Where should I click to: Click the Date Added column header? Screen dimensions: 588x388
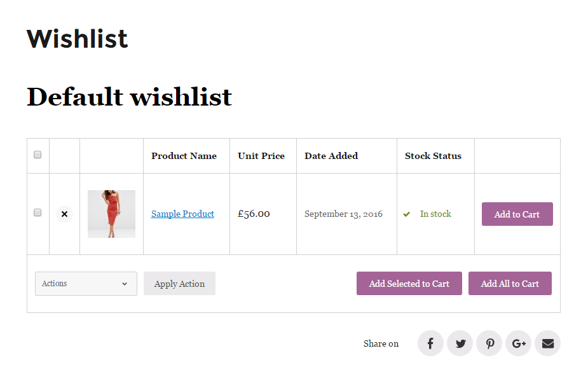click(331, 156)
